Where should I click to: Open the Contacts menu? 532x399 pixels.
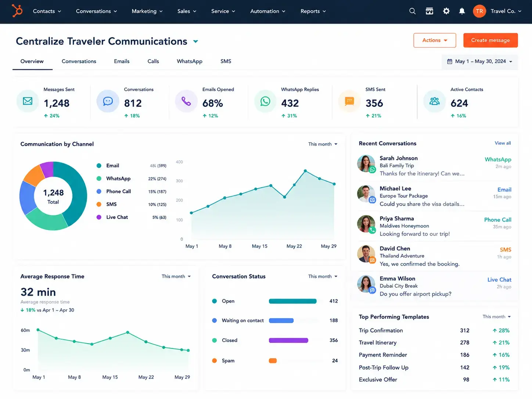[47, 11]
